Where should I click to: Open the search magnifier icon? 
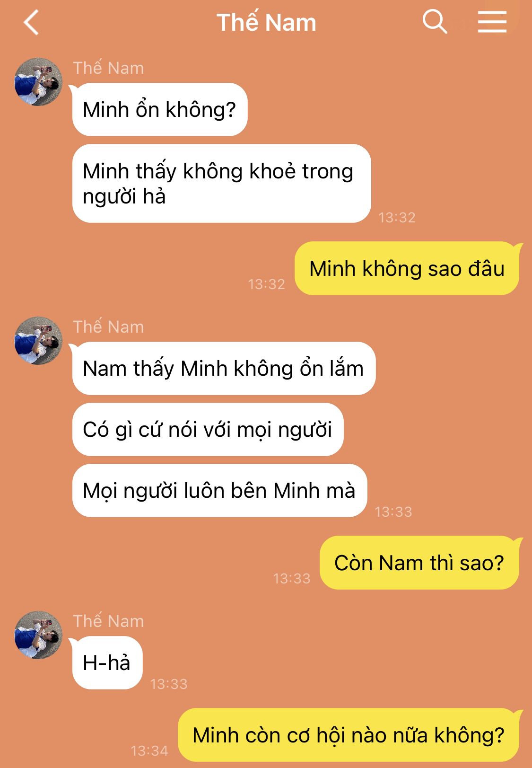tap(435, 22)
